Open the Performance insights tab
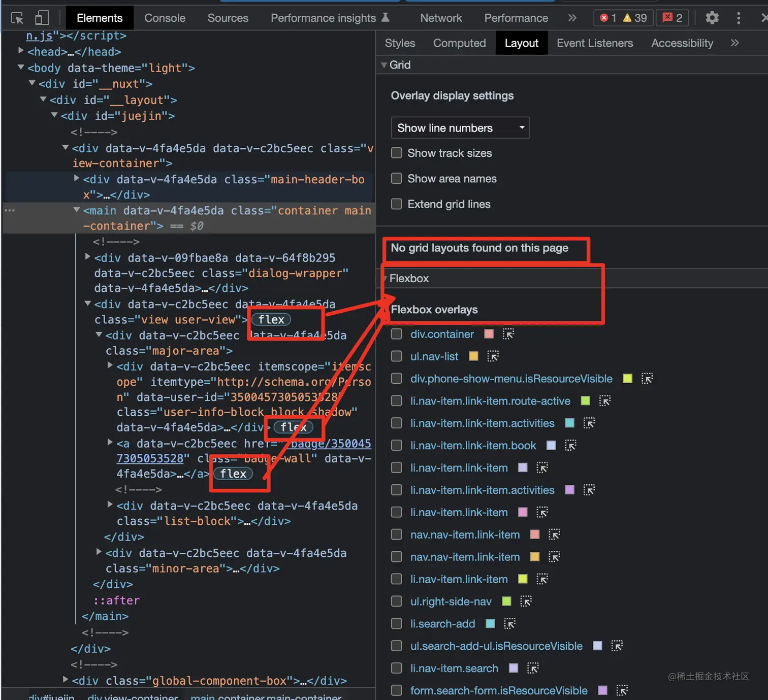768x700 pixels. point(330,18)
